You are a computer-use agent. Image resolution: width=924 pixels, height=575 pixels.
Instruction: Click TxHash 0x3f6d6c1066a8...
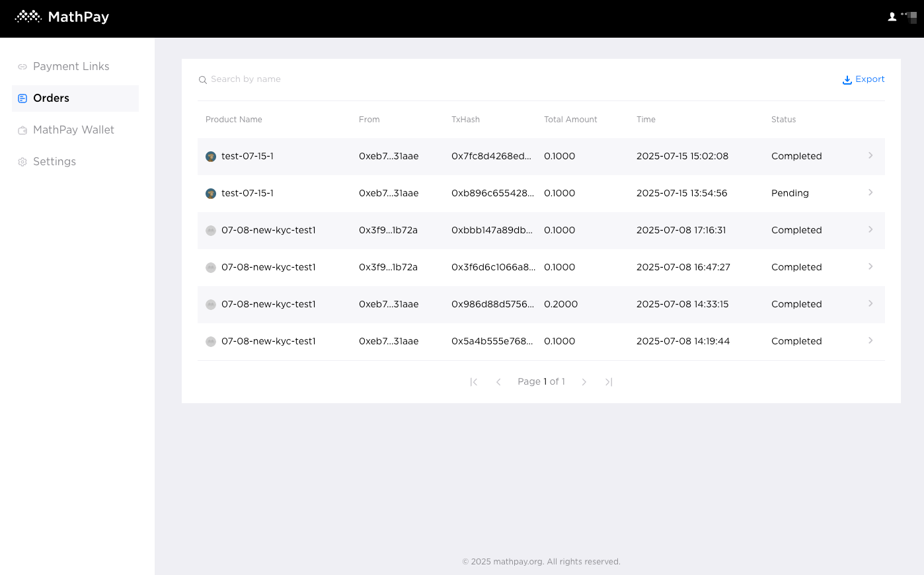493,268
